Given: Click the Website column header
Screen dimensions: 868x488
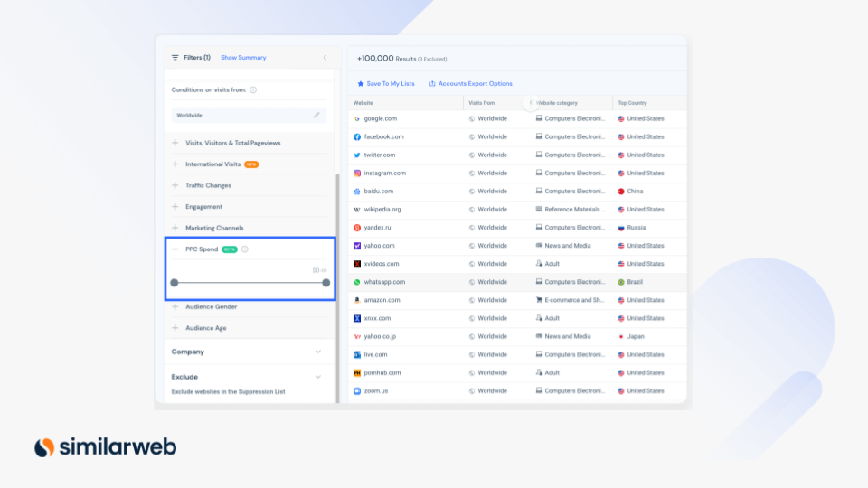Looking at the screenshot, I should (363, 103).
